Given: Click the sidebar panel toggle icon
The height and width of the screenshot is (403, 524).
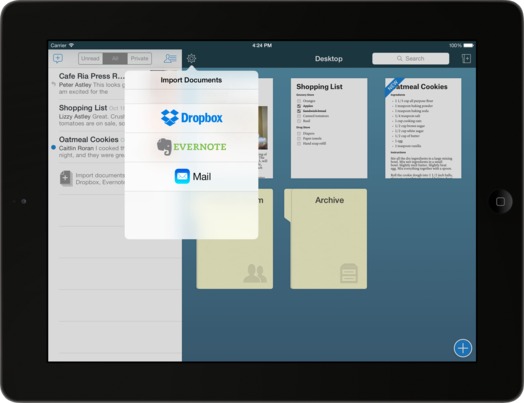Looking at the screenshot, I should pos(466,59).
